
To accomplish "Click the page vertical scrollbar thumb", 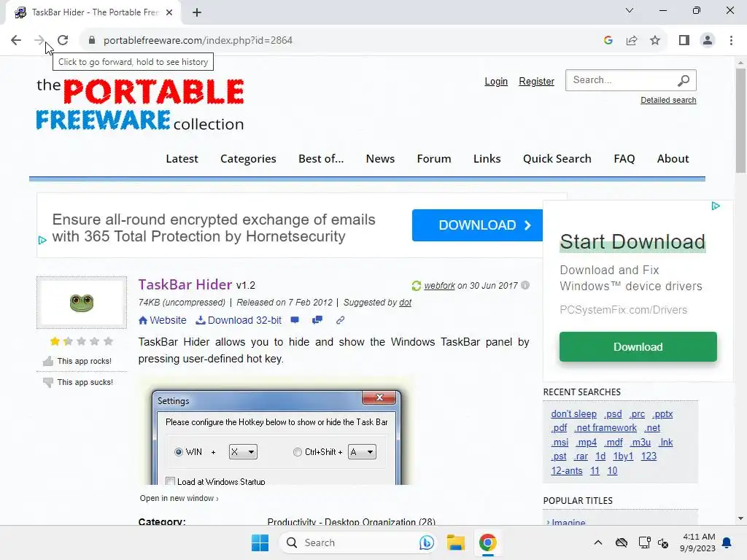I will (740, 120).
